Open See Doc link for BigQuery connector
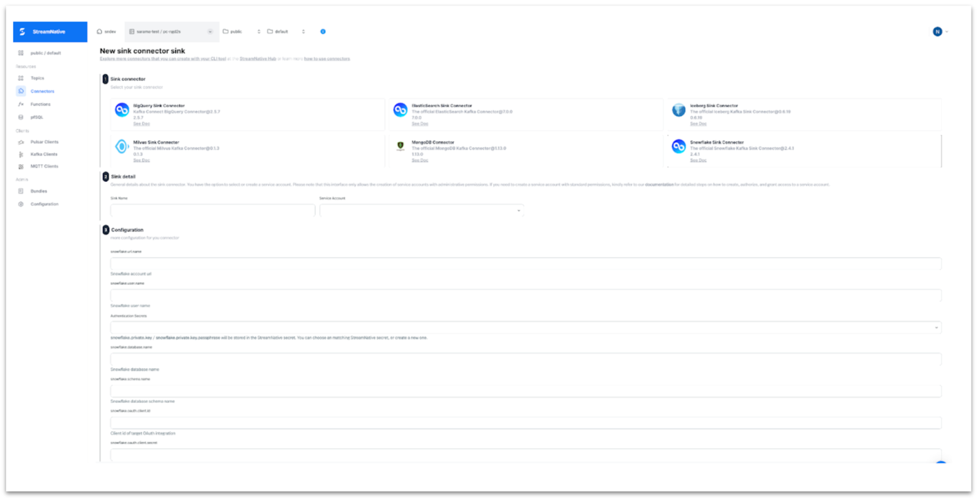980x499 pixels. (x=141, y=124)
